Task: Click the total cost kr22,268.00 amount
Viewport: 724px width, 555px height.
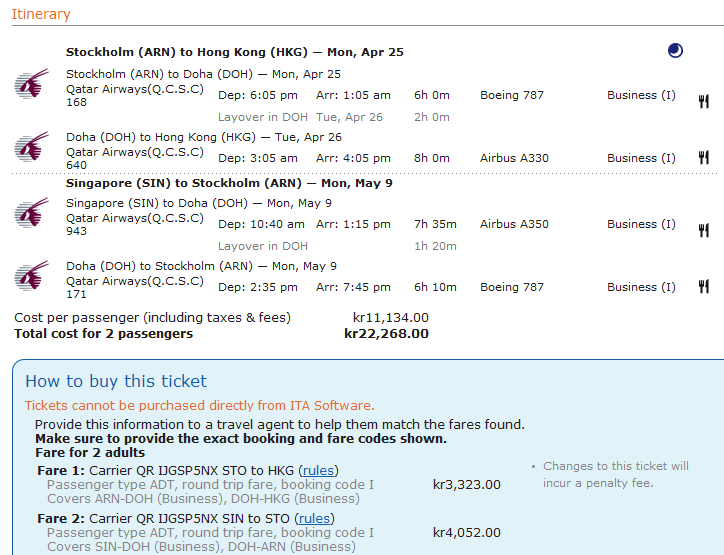Action: (x=386, y=333)
